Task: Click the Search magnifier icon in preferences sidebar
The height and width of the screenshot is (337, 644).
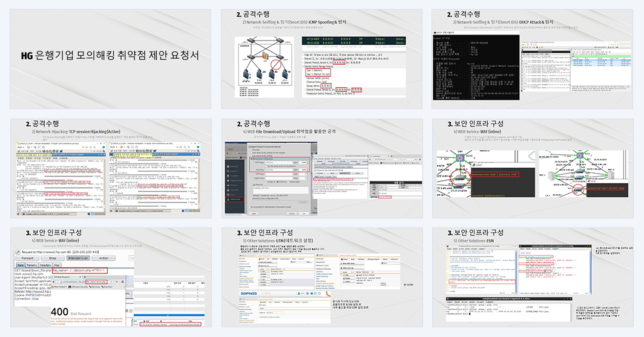Action: tap(228, 171)
